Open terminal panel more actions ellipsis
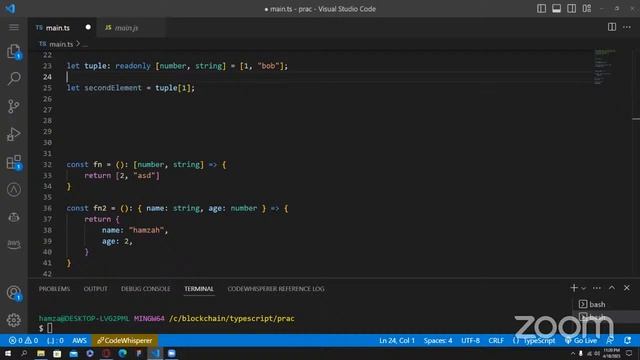This screenshot has height=360, width=640. click(597, 288)
